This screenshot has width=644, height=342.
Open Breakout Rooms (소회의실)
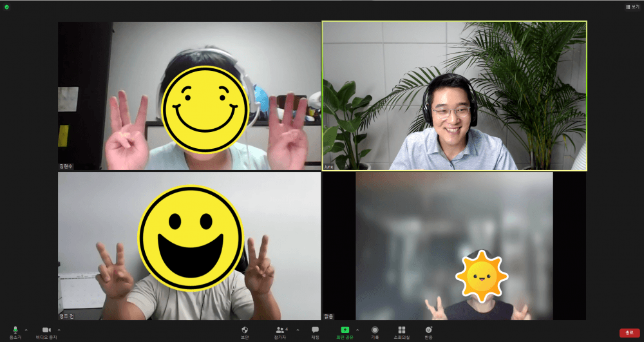402,330
